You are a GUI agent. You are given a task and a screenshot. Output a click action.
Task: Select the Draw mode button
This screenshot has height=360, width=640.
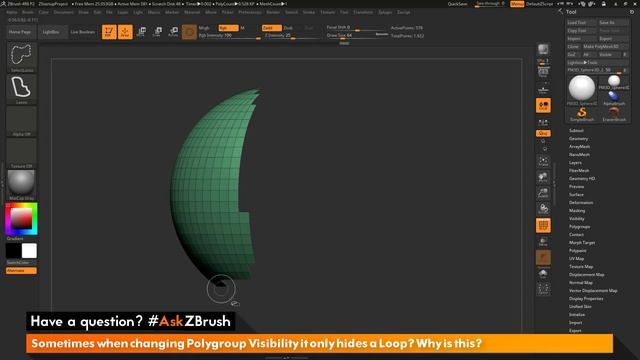click(125, 32)
